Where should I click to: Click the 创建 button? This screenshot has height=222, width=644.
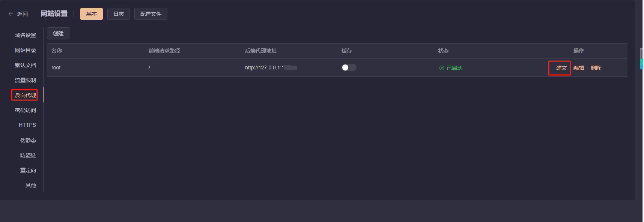point(58,33)
